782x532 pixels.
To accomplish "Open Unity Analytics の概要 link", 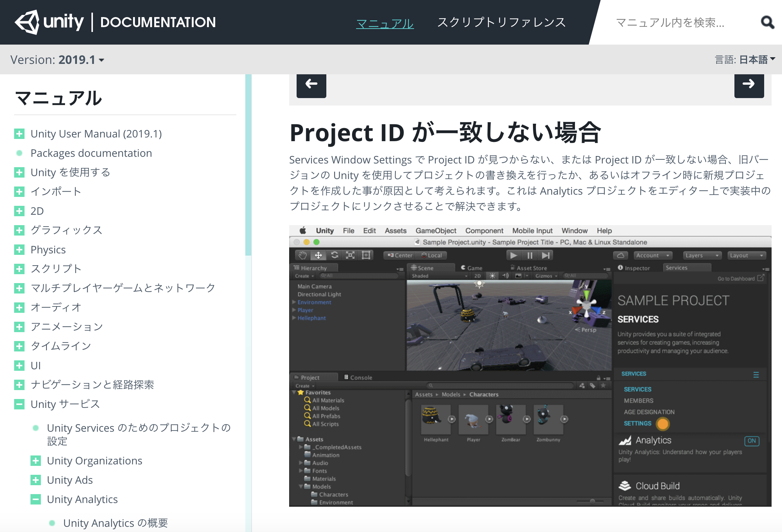I will click(116, 523).
